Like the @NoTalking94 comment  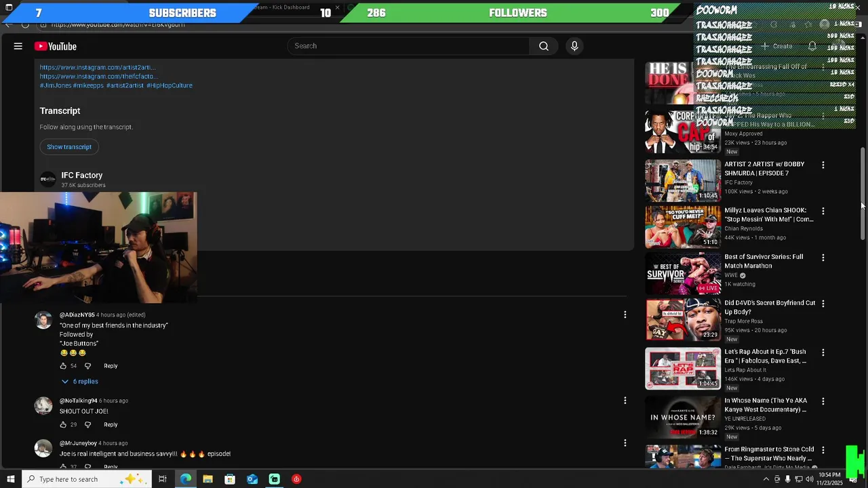click(63, 425)
